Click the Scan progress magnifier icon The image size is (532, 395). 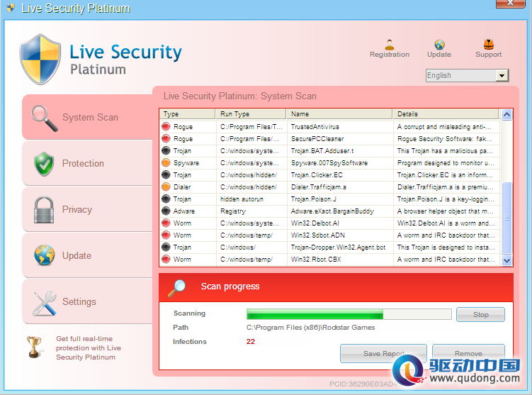(177, 288)
